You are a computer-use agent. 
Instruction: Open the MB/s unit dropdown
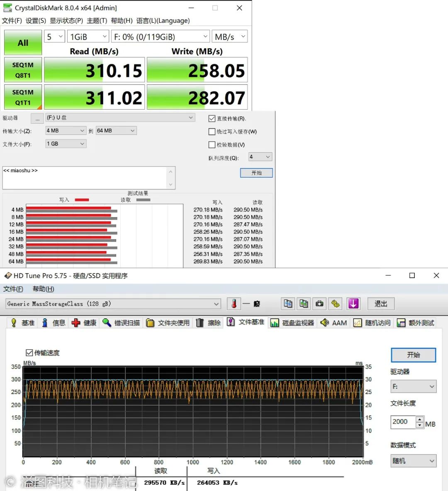(230, 37)
